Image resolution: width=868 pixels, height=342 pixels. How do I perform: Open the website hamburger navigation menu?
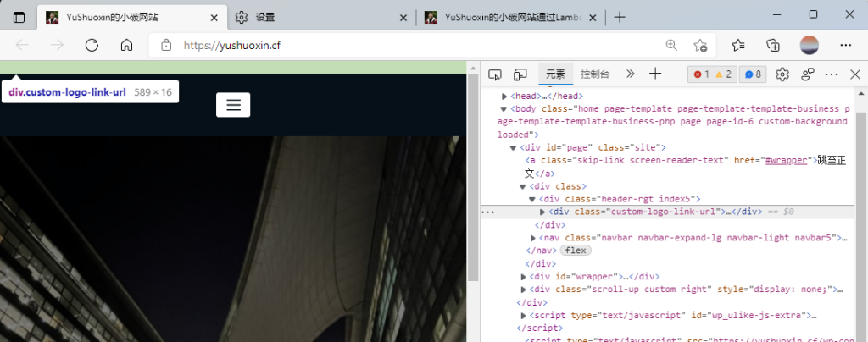click(x=233, y=105)
